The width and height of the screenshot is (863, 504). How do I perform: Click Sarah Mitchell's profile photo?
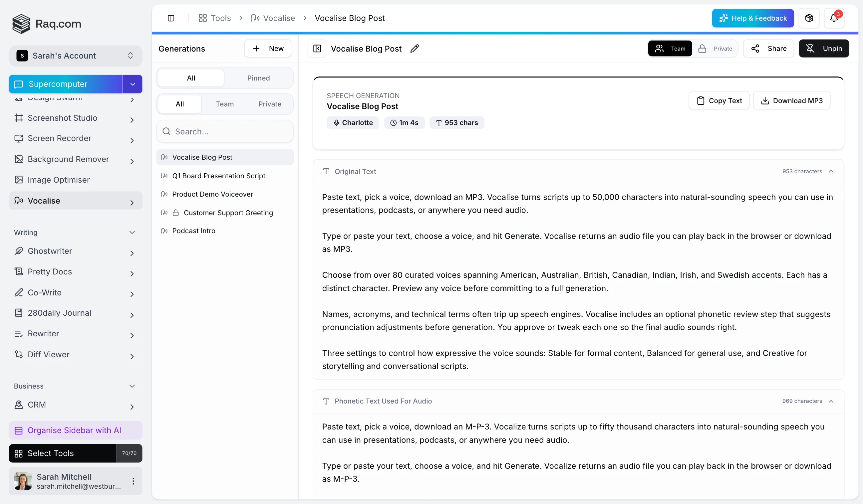click(x=23, y=481)
